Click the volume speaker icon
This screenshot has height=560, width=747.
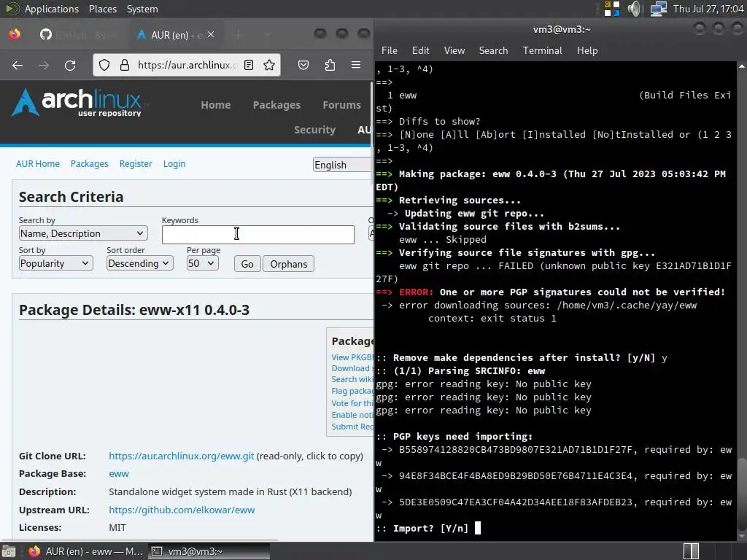point(635,9)
